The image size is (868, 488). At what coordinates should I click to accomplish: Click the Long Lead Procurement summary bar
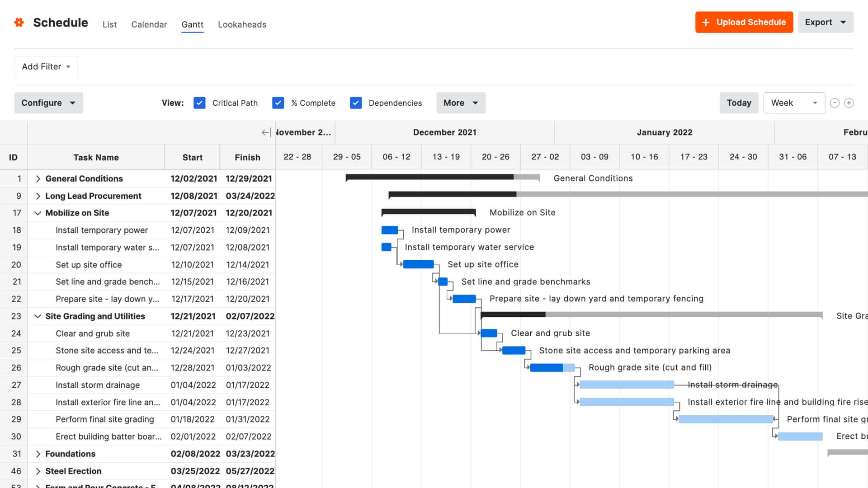[628, 195]
